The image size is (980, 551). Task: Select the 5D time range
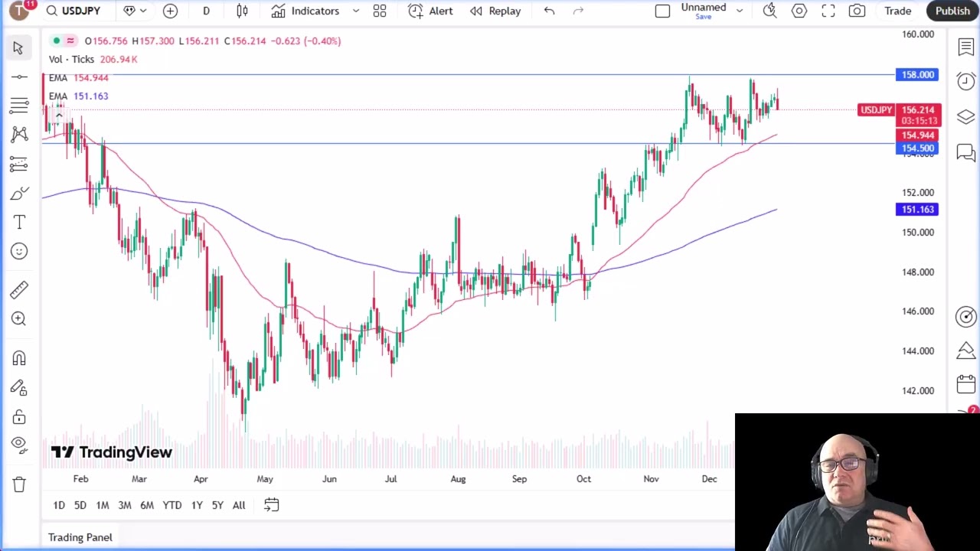[80, 505]
